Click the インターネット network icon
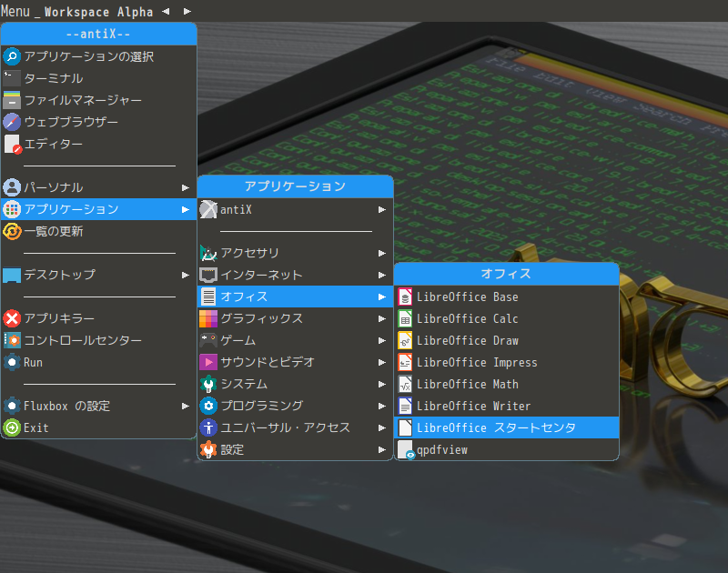This screenshot has width=728, height=573. [x=208, y=275]
